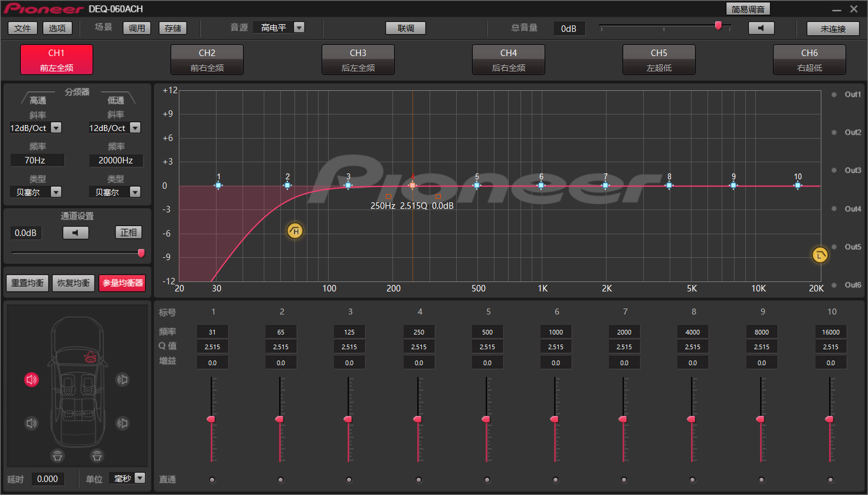Click Out1 indicator dot

834,94
